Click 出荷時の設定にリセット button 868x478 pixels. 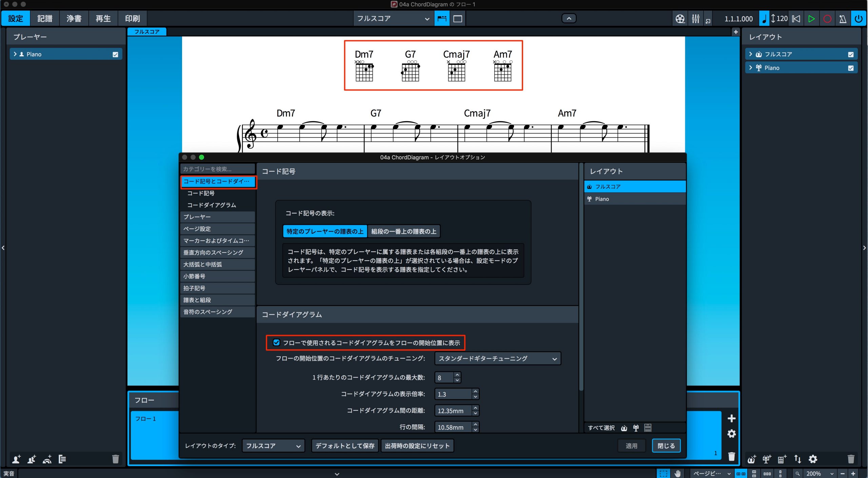417,445
